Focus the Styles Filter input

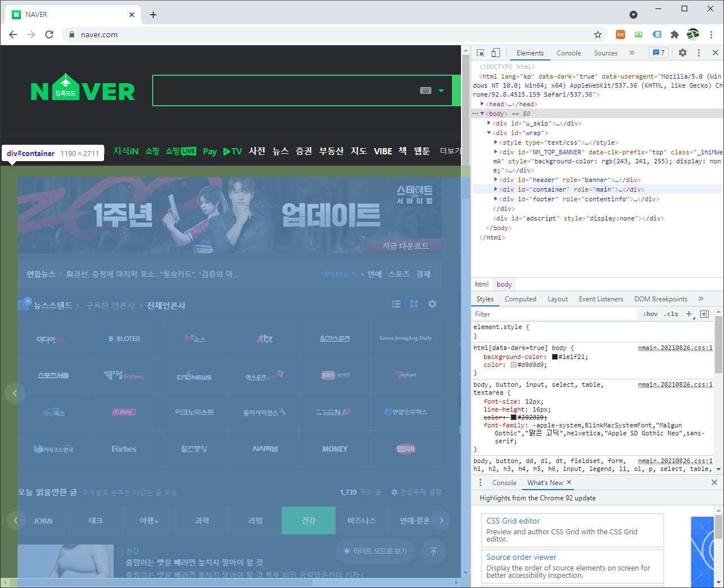555,314
